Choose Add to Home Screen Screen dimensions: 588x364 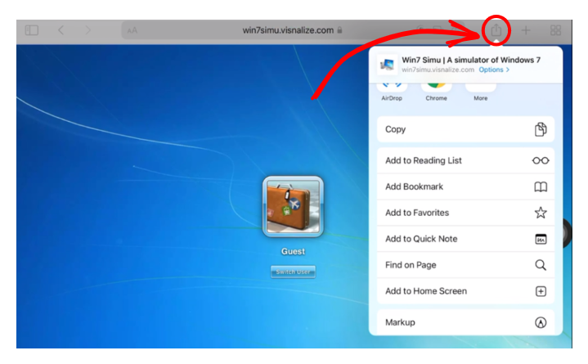tap(465, 291)
